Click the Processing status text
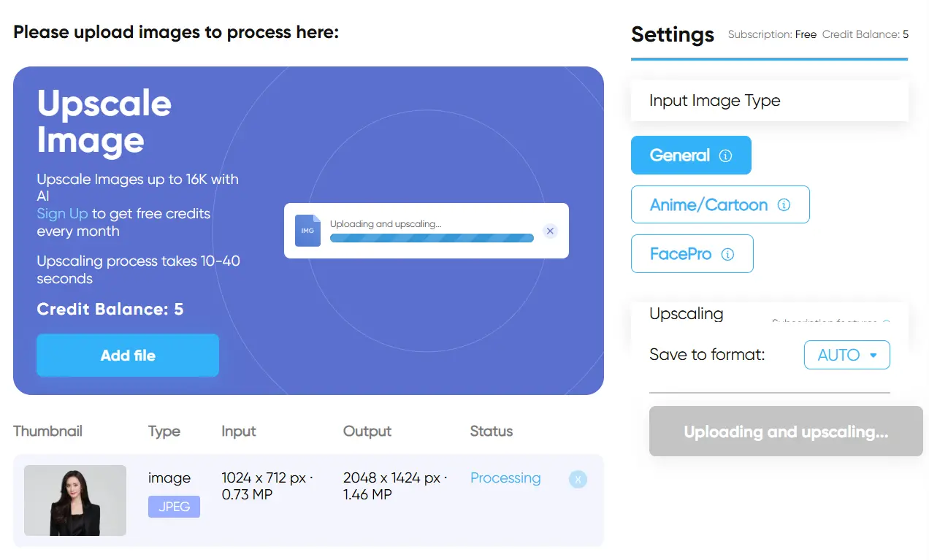Viewport: 929px width, 560px height. point(505,478)
